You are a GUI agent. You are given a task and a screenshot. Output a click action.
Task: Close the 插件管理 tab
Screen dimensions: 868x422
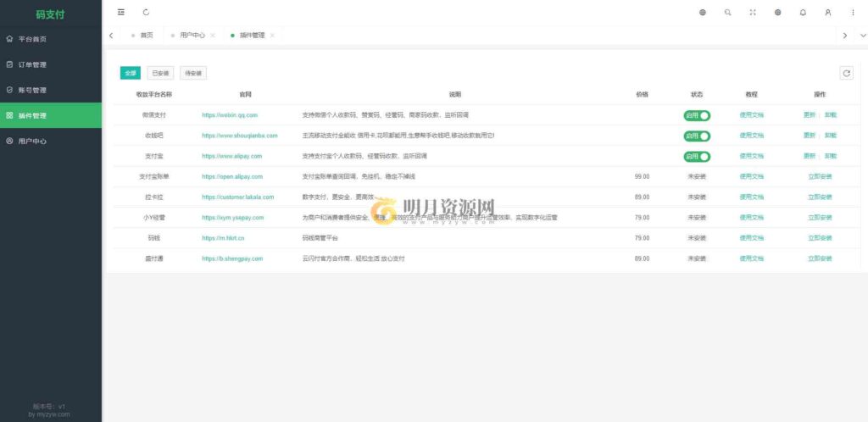(x=272, y=36)
